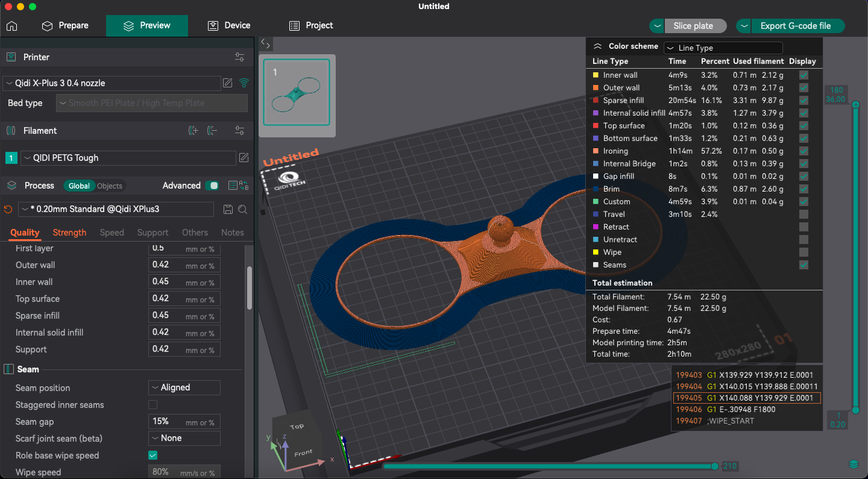Image resolution: width=868 pixels, height=479 pixels.
Task: Open the Bed type dropdown
Action: [x=152, y=103]
